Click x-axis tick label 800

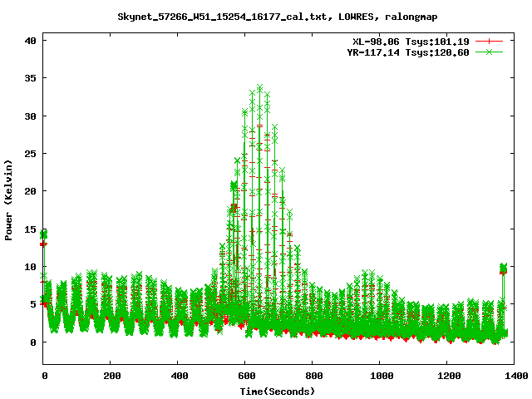click(314, 376)
